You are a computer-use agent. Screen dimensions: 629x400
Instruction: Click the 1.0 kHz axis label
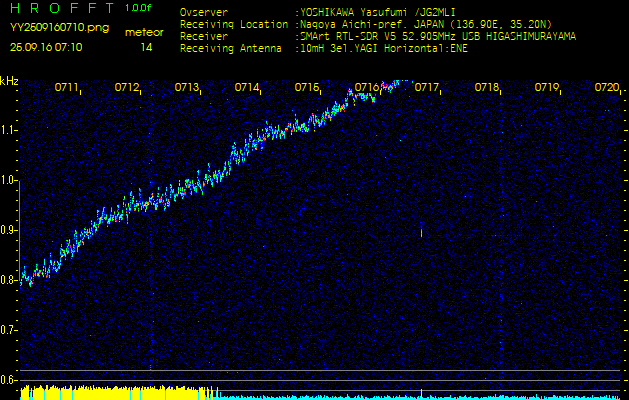coord(9,181)
